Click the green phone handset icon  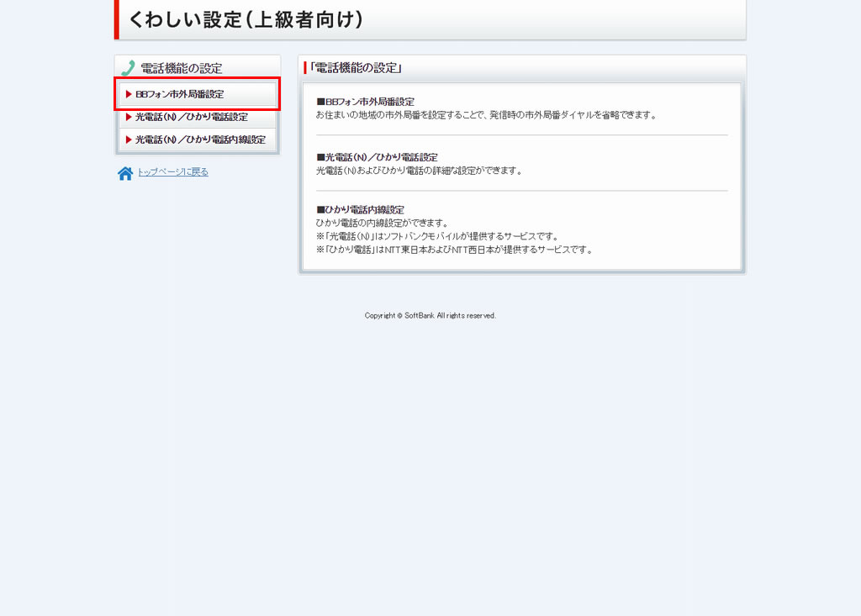[x=128, y=68]
